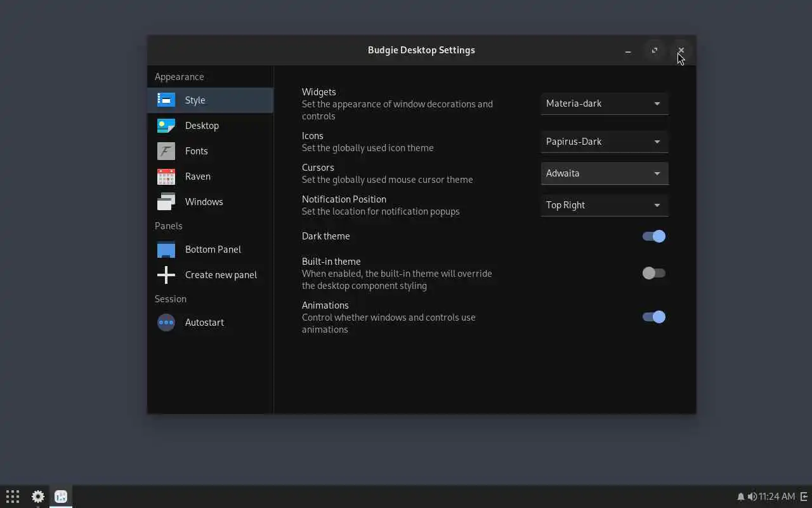Open the application grid menu in taskbar

(x=13, y=497)
